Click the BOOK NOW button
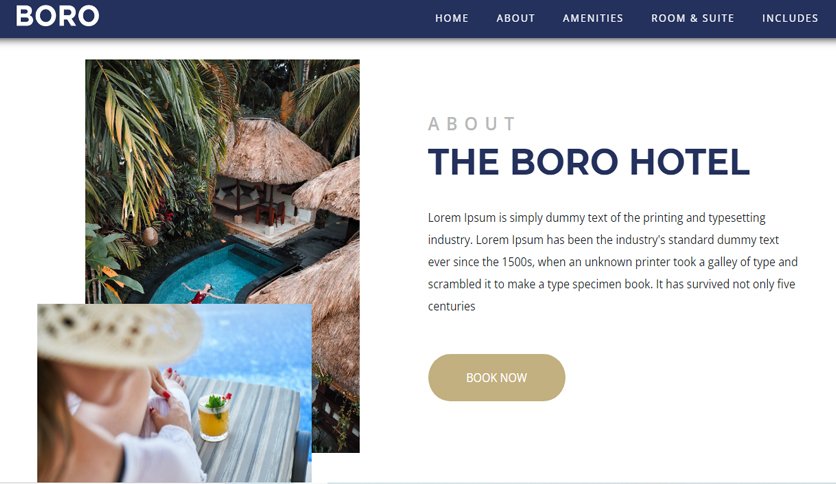The height and width of the screenshot is (484, 836). [496, 377]
